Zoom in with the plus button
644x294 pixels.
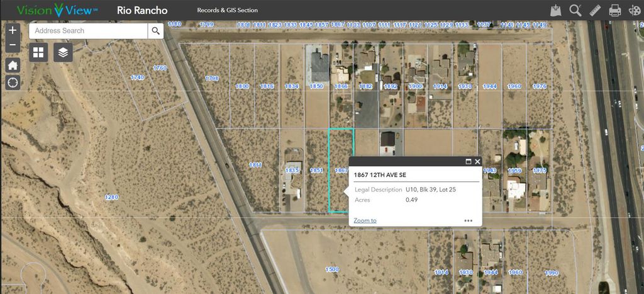pyautogui.click(x=13, y=30)
